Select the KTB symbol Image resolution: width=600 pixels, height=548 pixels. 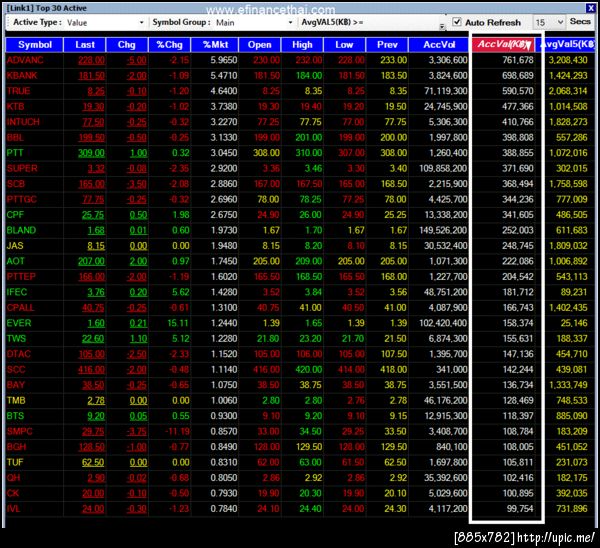pyautogui.click(x=15, y=106)
